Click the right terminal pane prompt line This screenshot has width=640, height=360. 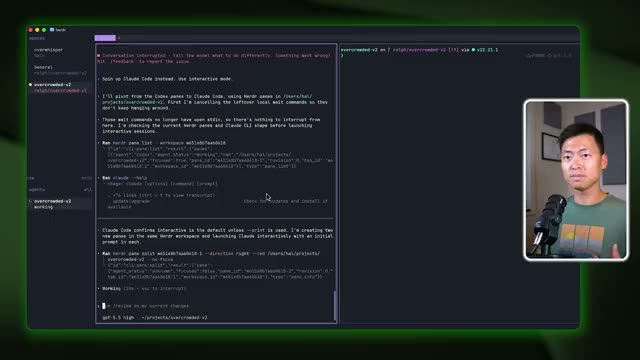click(419, 50)
